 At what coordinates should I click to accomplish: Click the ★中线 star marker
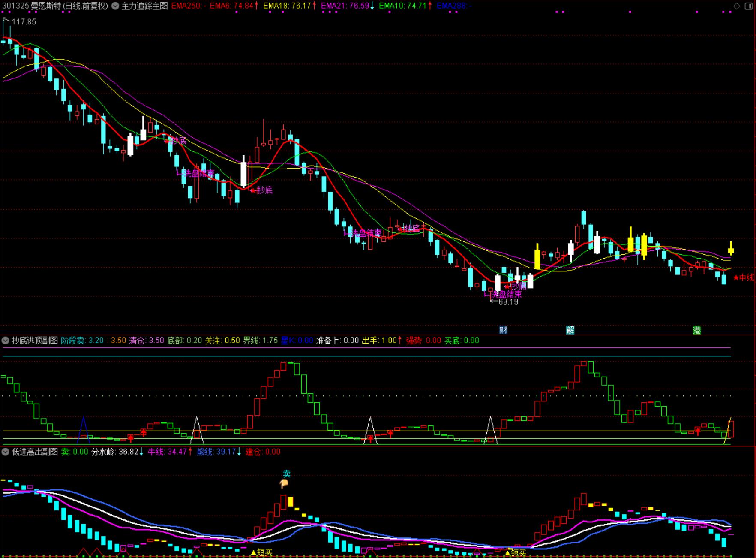pos(744,277)
